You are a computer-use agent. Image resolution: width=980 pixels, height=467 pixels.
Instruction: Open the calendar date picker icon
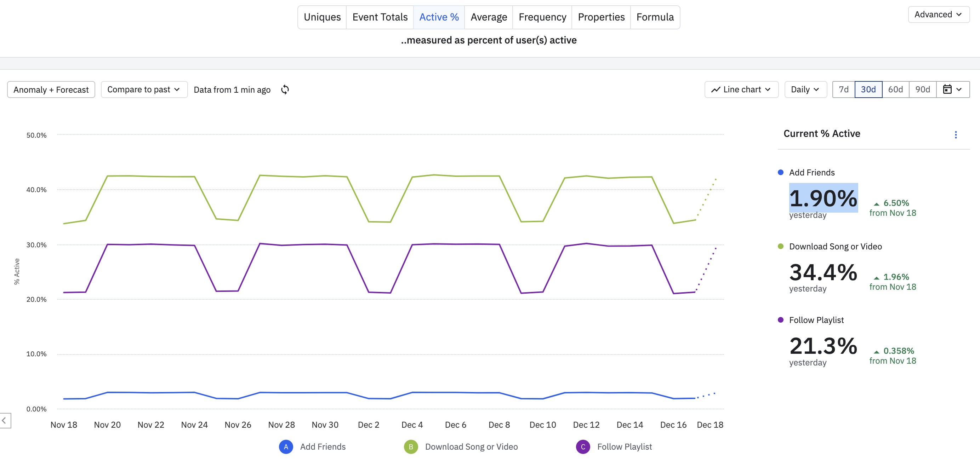[x=947, y=90]
